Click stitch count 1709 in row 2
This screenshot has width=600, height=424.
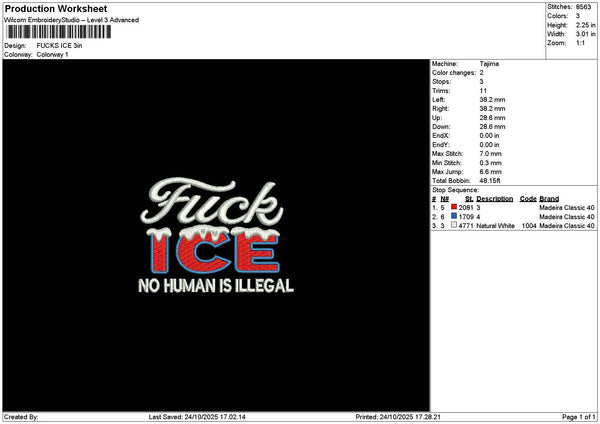tap(466, 217)
